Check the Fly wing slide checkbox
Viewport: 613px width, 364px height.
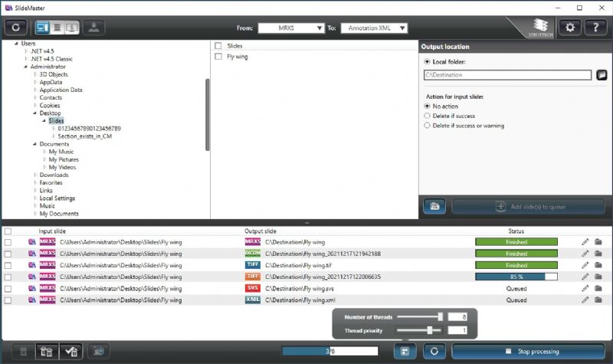218,57
